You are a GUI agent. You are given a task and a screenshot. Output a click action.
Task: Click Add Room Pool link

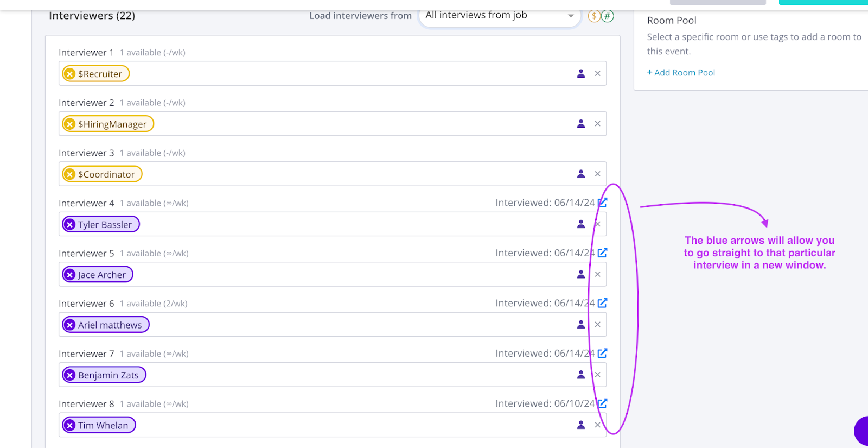point(681,73)
